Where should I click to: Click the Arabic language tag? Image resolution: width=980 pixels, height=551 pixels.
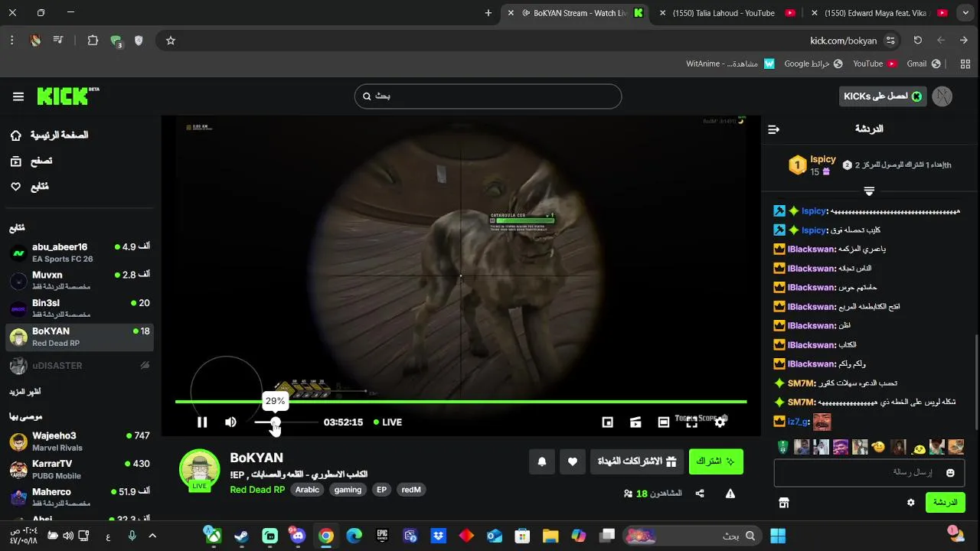point(307,490)
